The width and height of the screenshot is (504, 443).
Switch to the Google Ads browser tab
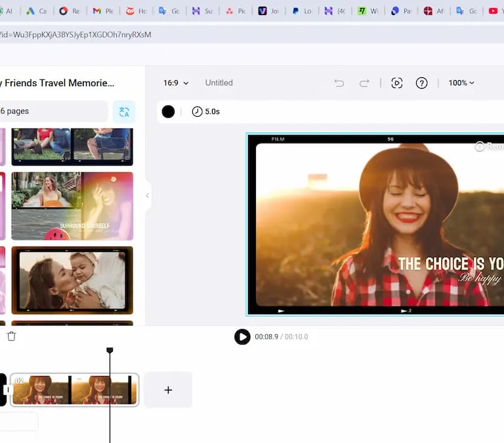coord(36,11)
